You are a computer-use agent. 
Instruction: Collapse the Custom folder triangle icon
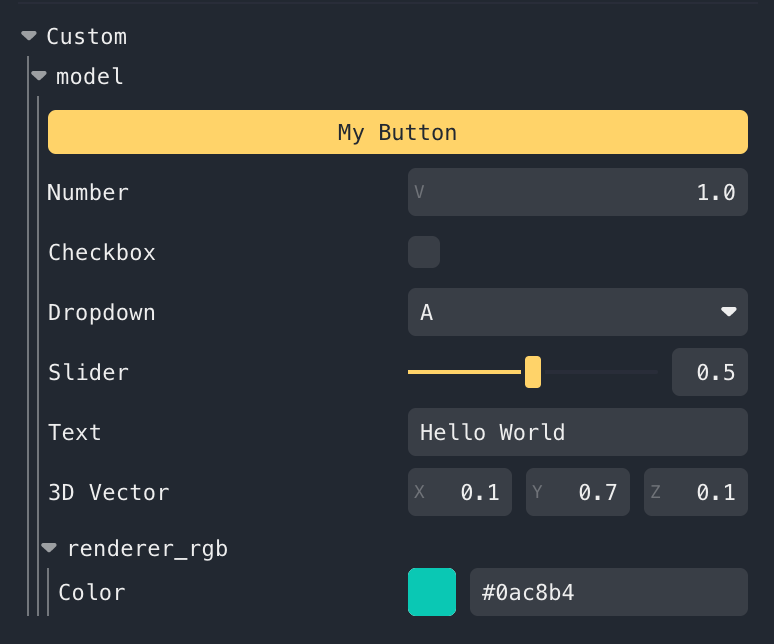29,37
